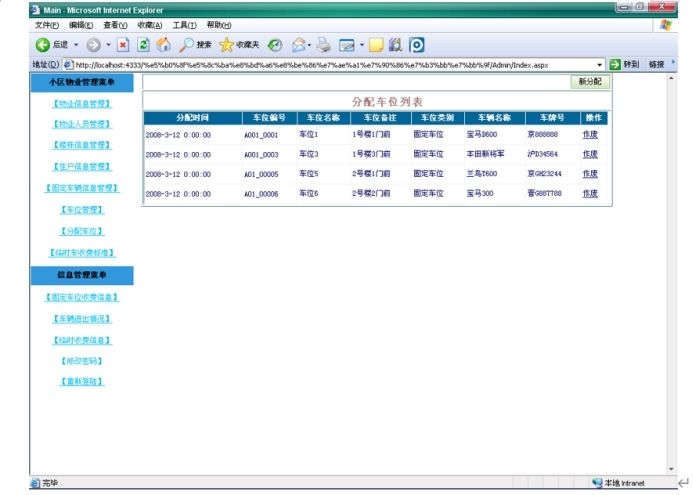Screen dimensions: 693x495
Task: Click the 【重新登陆】 sidebar link
Action: (82, 381)
